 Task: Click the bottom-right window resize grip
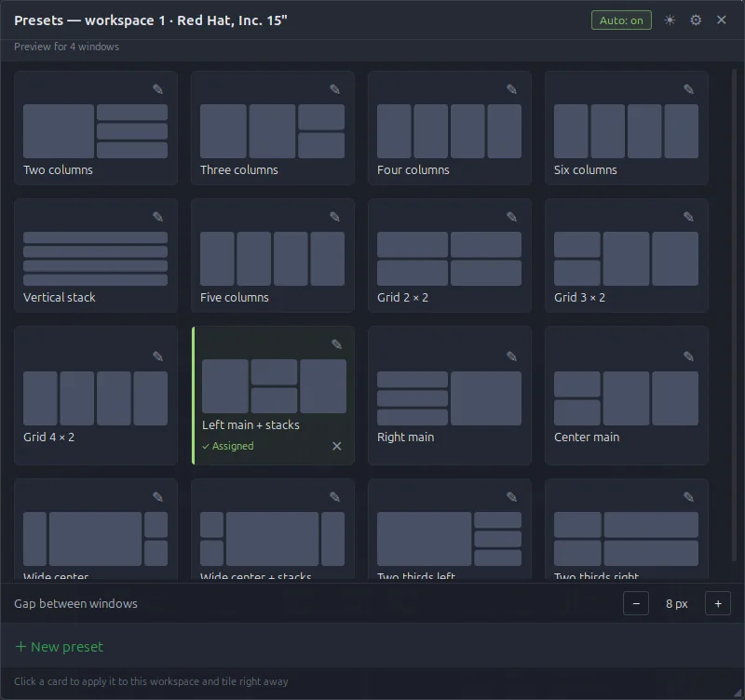[738, 693]
